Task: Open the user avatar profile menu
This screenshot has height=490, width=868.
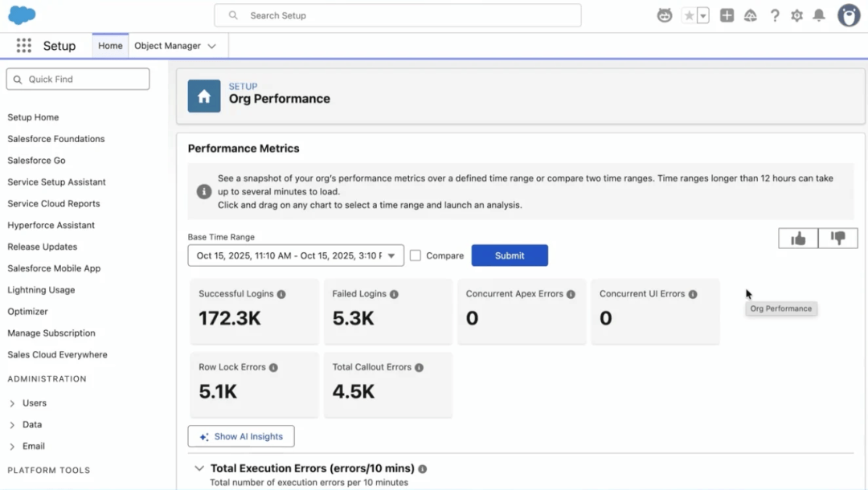Action: [849, 15]
